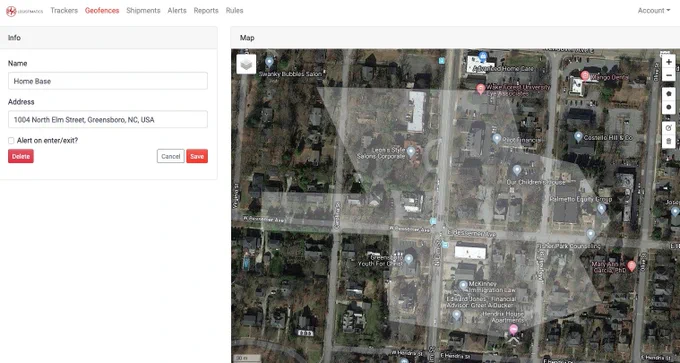The height and width of the screenshot is (363, 680).
Task: Zoom in on the map
Action: click(668, 62)
